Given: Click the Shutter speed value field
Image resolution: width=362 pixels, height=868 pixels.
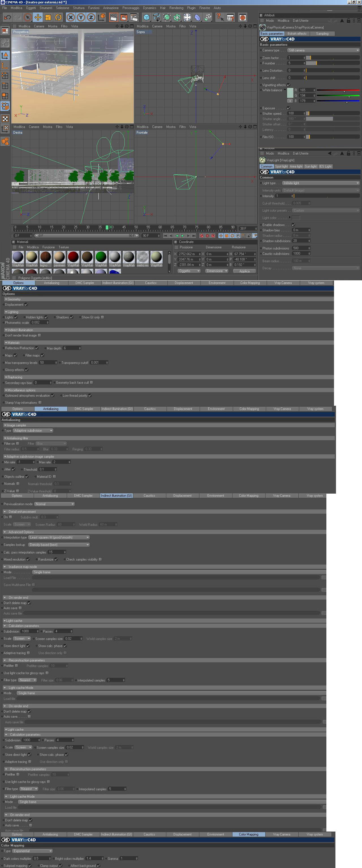Looking at the screenshot, I should [x=296, y=114].
